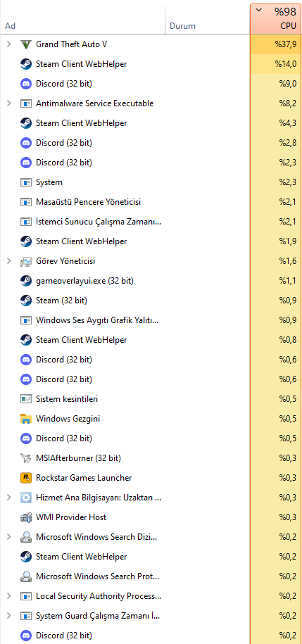
Task: Sort by the Ad column header
Action: tap(10, 26)
